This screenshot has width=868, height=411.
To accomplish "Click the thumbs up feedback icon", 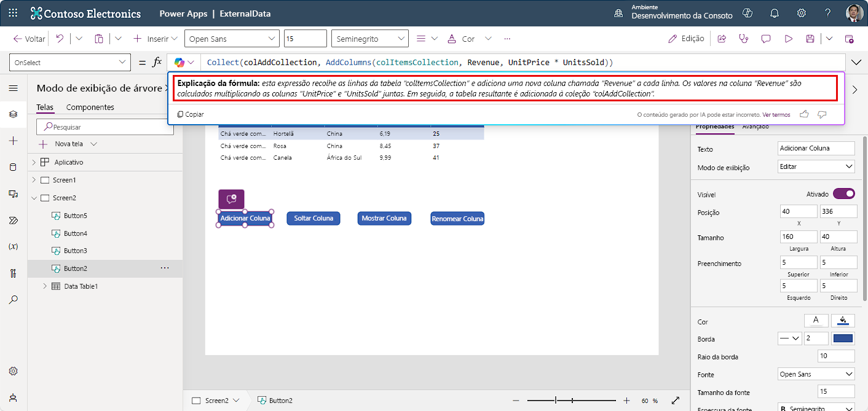I will click(x=803, y=114).
